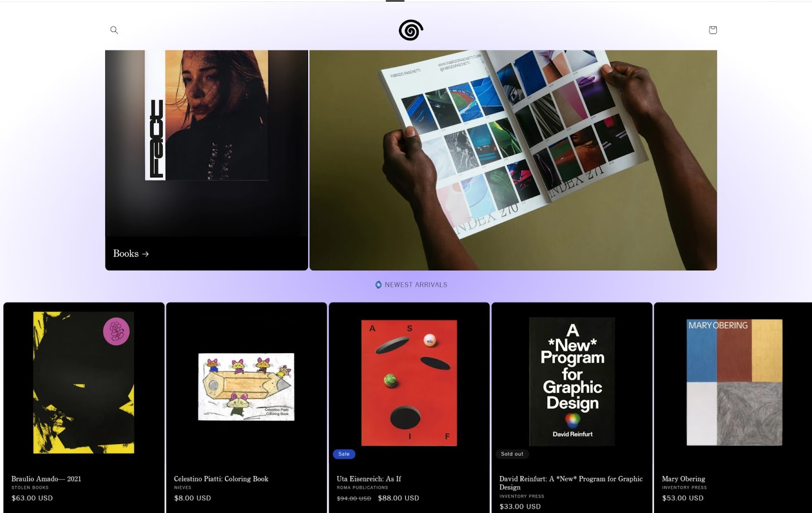Open Mary Obering book cover thumbnail
The height and width of the screenshot is (513, 812).
click(734, 382)
